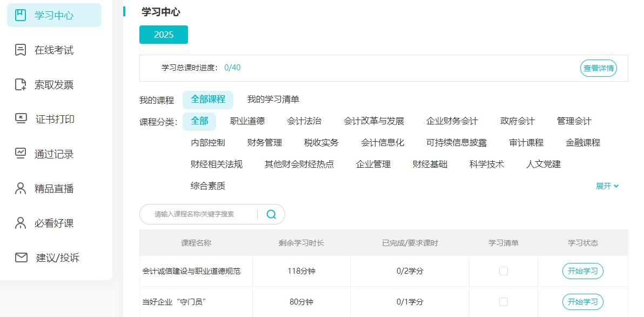Click 查看详情 progress details button
The height and width of the screenshot is (317, 644).
pos(599,68)
